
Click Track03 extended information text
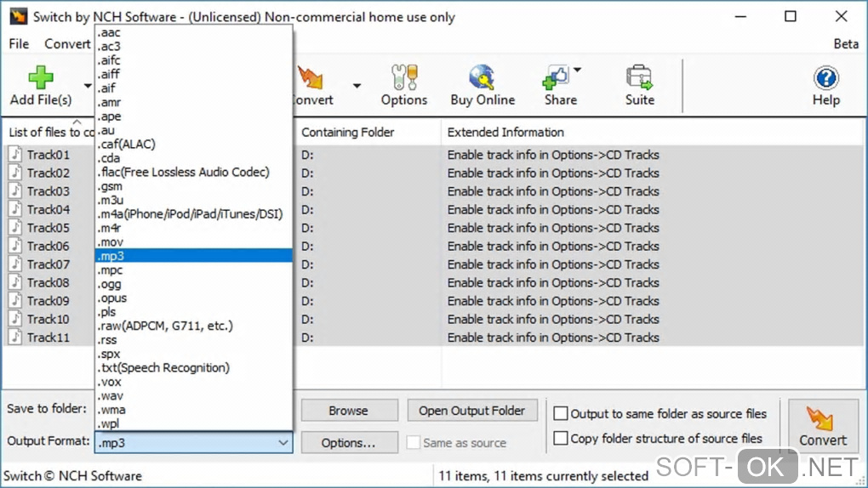[553, 191]
